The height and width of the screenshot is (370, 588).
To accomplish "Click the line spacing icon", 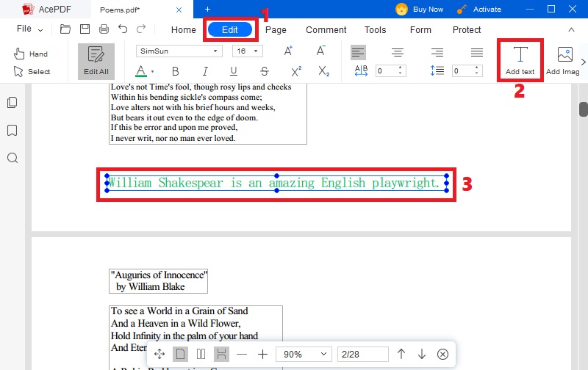I will pyautogui.click(x=437, y=70).
